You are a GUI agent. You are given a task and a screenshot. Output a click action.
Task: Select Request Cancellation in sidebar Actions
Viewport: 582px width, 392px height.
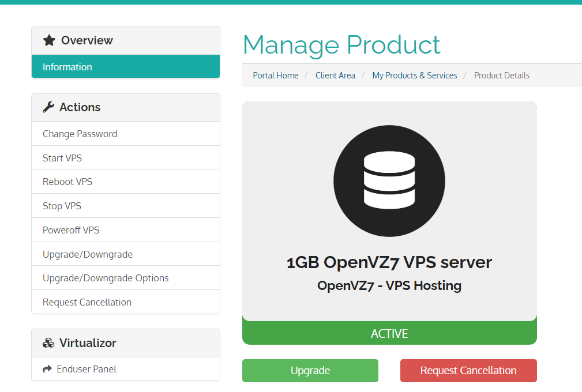coord(87,302)
